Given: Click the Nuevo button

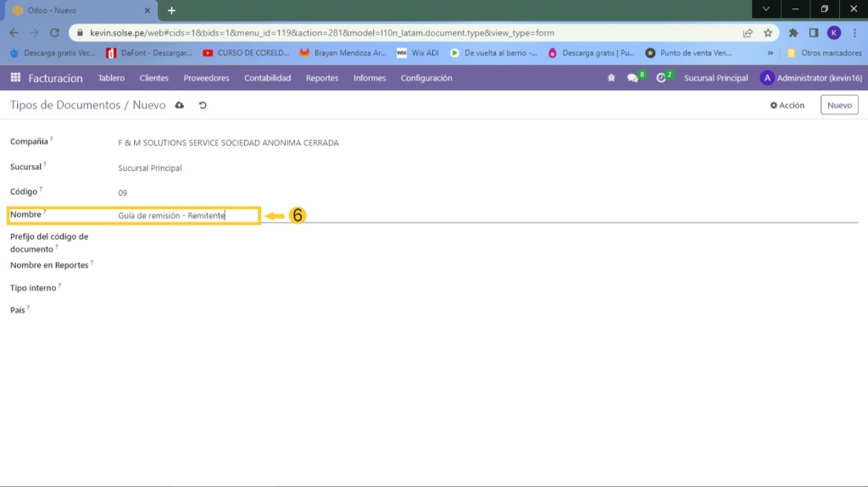Looking at the screenshot, I should click(838, 105).
